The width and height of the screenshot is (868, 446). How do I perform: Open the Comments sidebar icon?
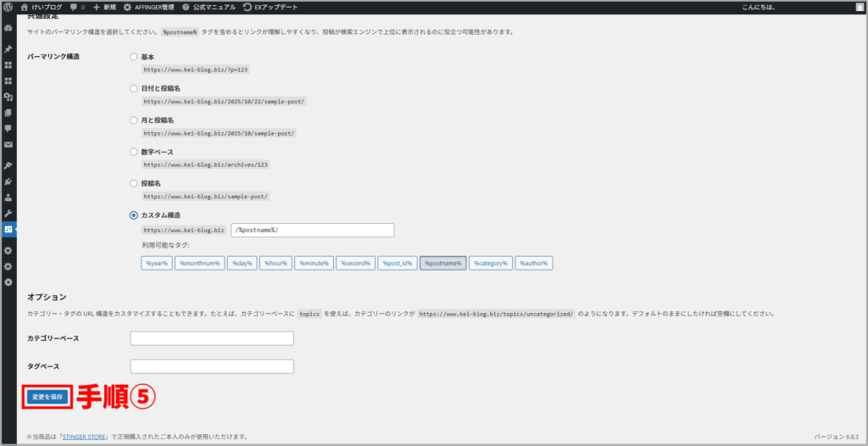click(x=8, y=128)
